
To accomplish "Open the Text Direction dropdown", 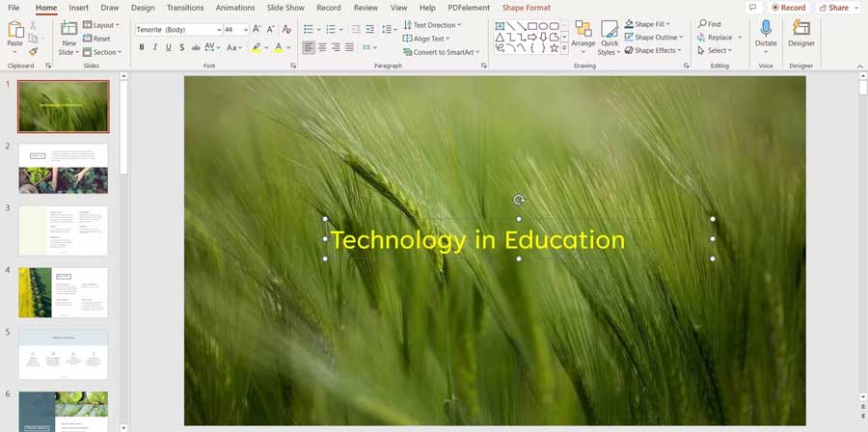I will pyautogui.click(x=432, y=25).
